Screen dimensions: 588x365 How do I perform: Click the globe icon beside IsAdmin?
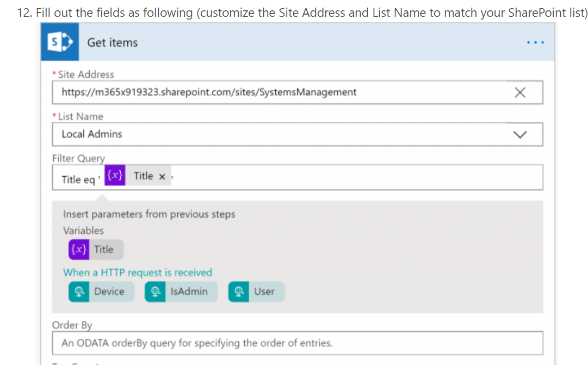pyautogui.click(x=155, y=292)
